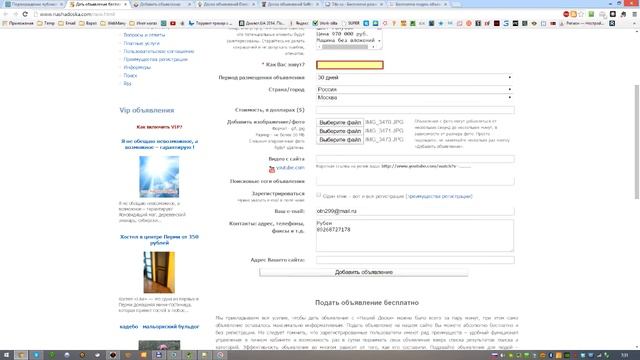Open the city dropdown showing Москва

(x=415, y=98)
